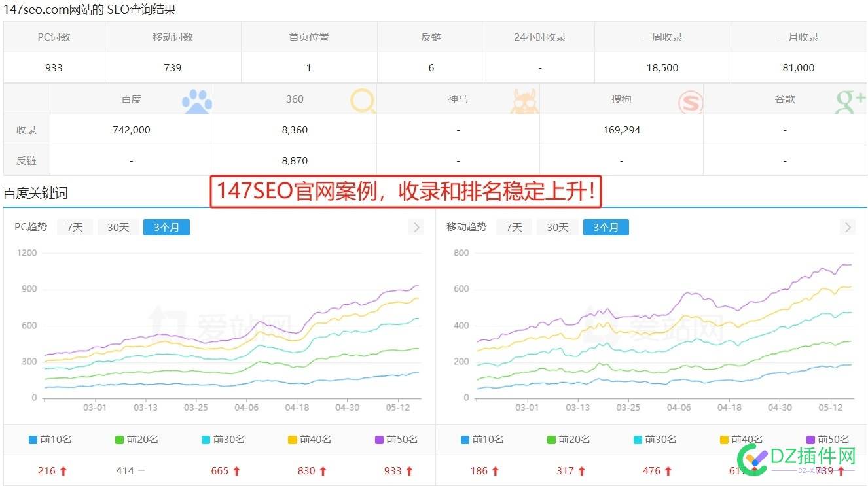Click the 反链 header value 6
This screenshot has height=486, width=868.
[431, 67]
